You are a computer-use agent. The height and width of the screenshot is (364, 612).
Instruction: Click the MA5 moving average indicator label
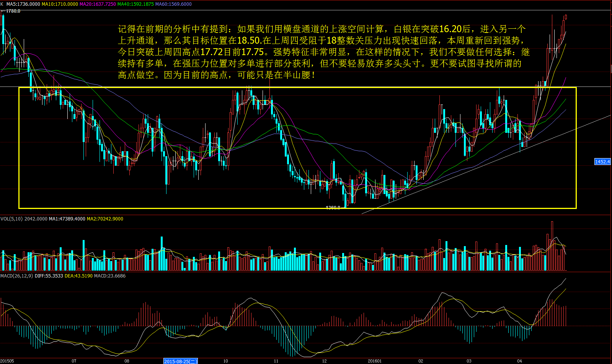[x=23, y=4]
